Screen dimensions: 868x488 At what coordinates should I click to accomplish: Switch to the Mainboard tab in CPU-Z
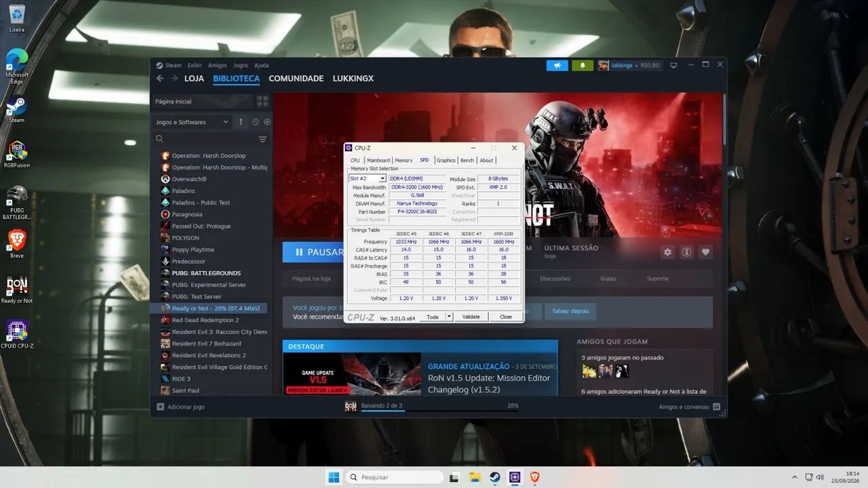[x=378, y=161]
